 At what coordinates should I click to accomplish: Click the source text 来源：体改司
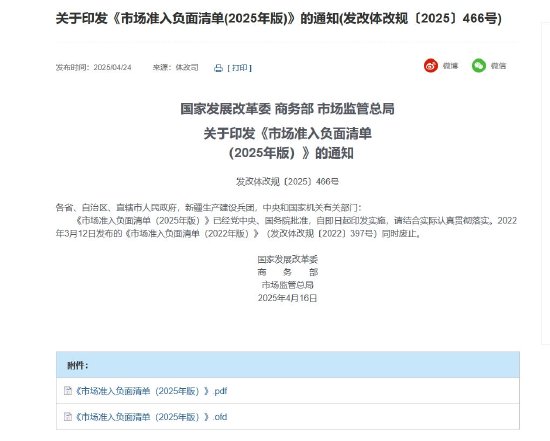[x=175, y=67]
